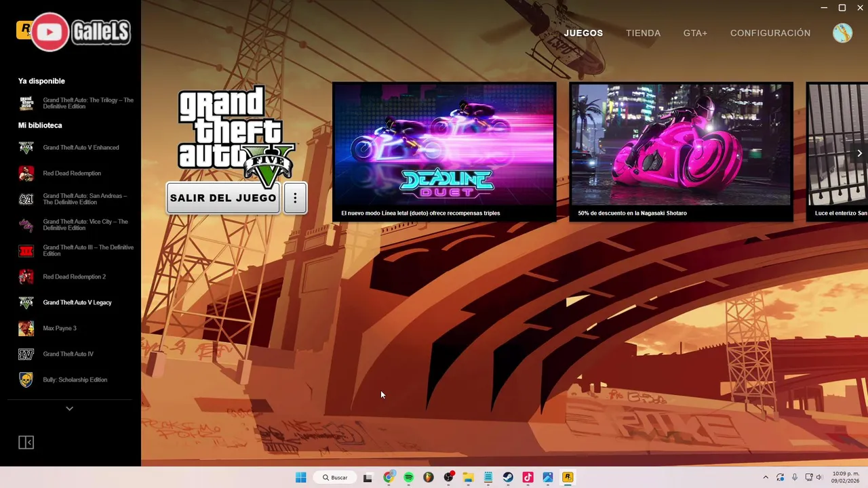Open Photos app taskbar icon
The height and width of the screenshot is (488, 868).
coord(547,477)
